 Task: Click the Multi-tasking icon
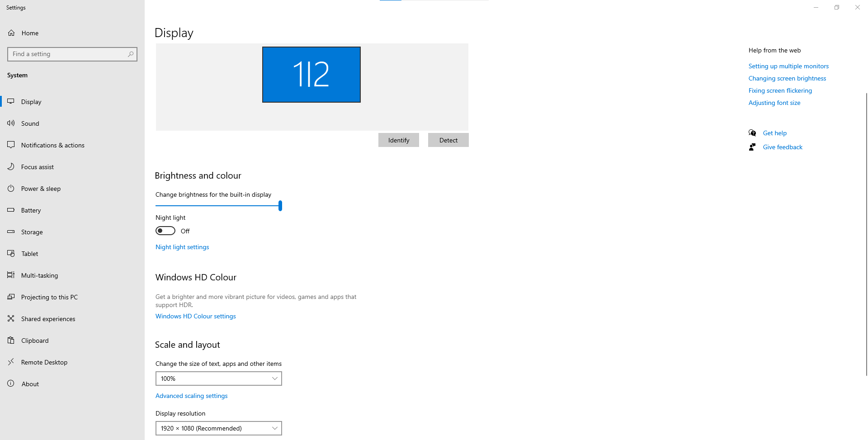(11, 275)
